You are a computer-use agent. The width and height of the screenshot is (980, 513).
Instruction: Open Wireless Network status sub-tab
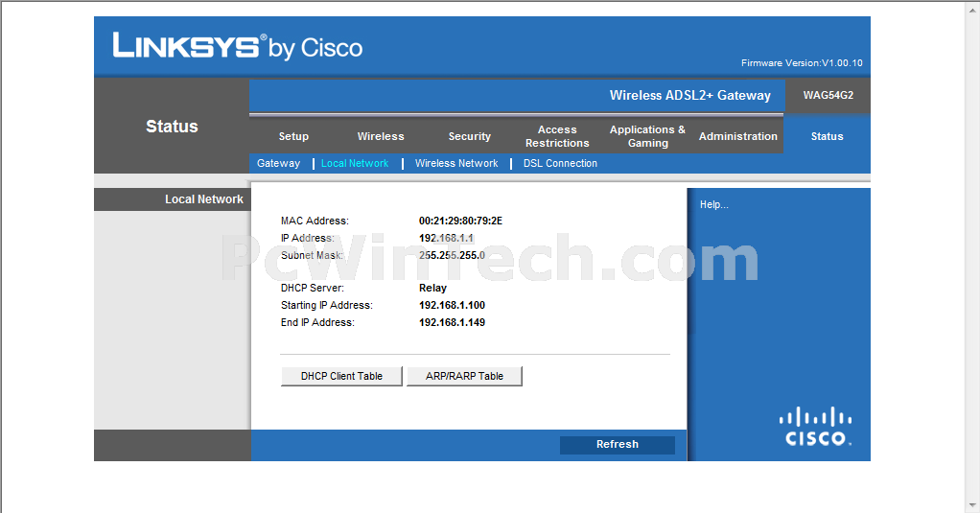click(x=456, y=163)
